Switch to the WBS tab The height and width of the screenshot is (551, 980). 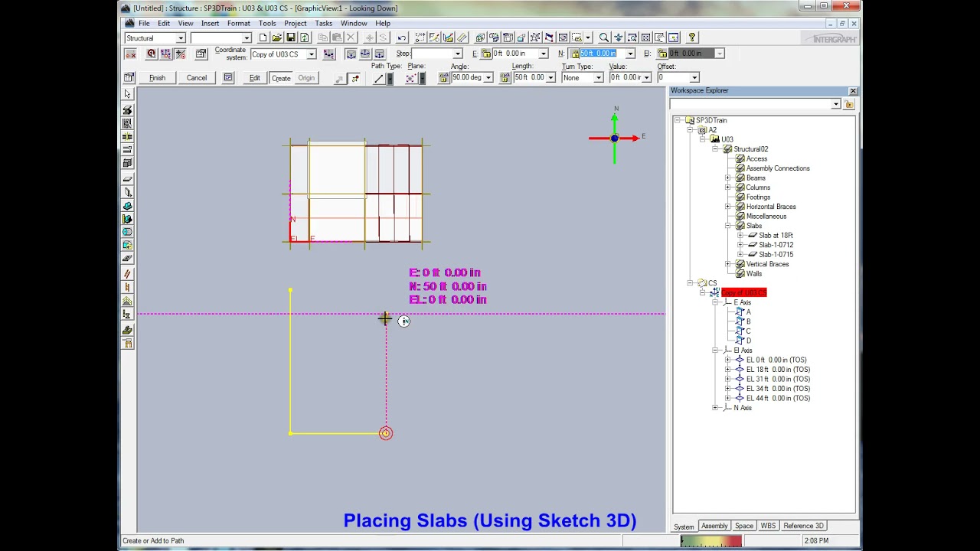[x=768, y=526]
